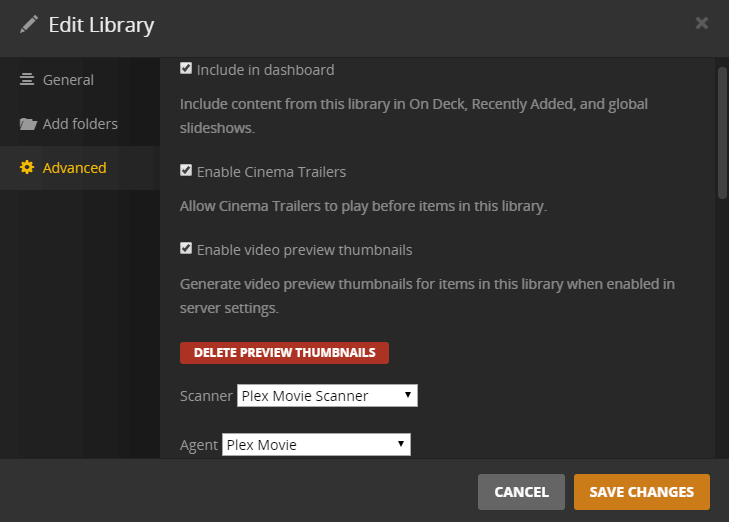Click the Include in dashboard label text
This screenshot has width=729, height=522.
click(x=265, y=70)
